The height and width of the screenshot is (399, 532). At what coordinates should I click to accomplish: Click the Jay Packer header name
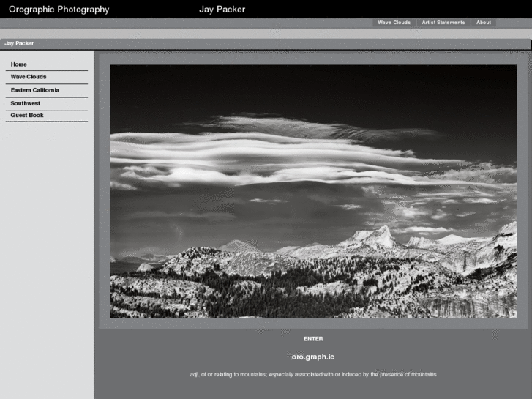222,10
